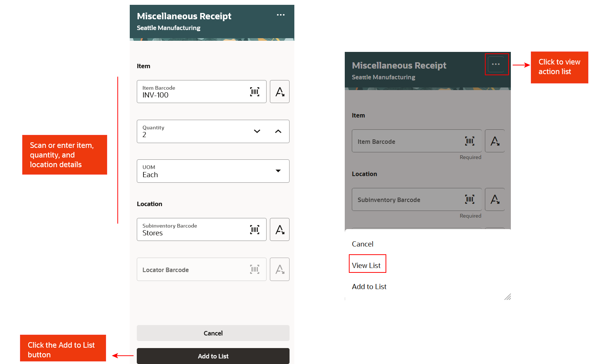This screenshot has width=595, height=364.
Task: Click the dark Add to List button
Action: [213, 356]
